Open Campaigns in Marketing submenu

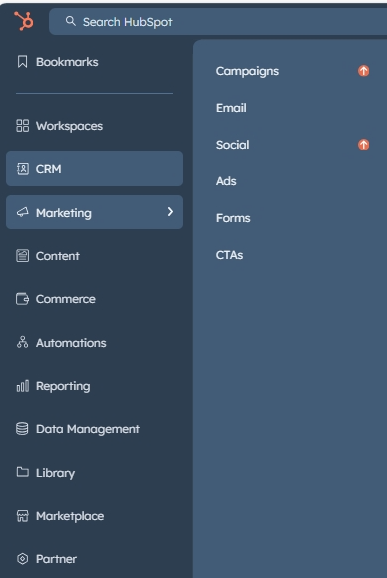pyautogui.click(x=247, y=71)
